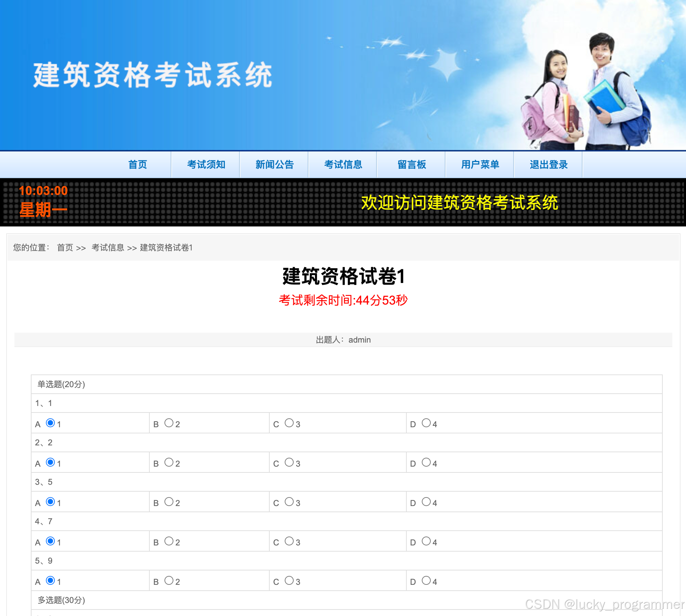Click 退出登录 to log out

(549, 165)
